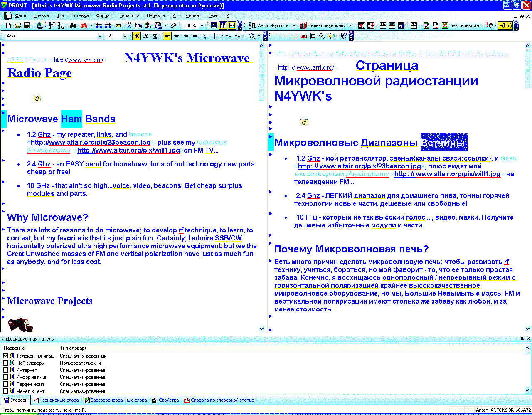Click the 23beacon.jpg link in source pane
Viewport: 532px width, 415px height.
click(91, 143)
